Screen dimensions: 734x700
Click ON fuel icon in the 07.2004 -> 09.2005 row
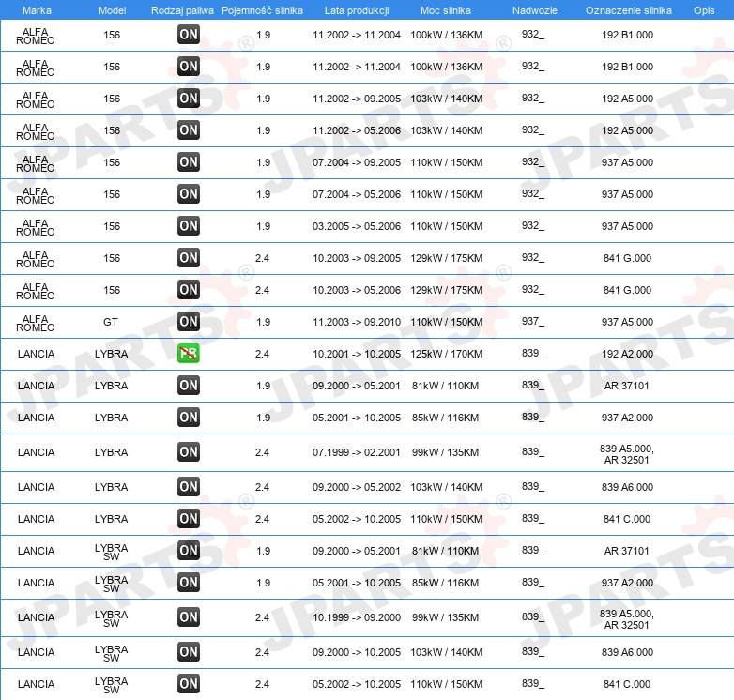tap(189, 162)
